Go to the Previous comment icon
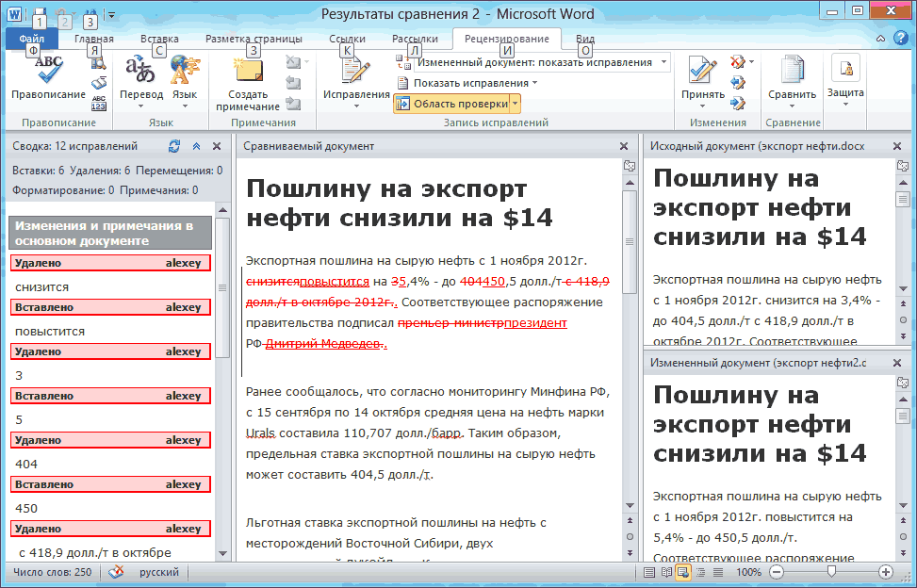 (293, 83)
